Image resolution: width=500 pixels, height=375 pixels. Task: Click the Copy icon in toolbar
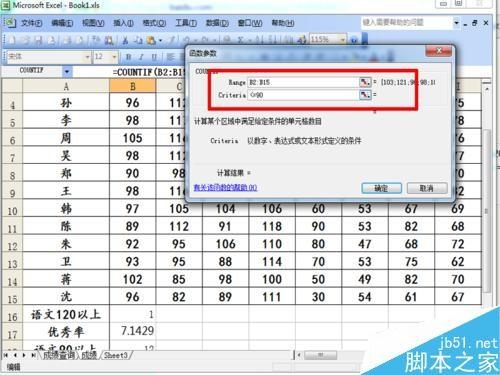tap(138, 40)
